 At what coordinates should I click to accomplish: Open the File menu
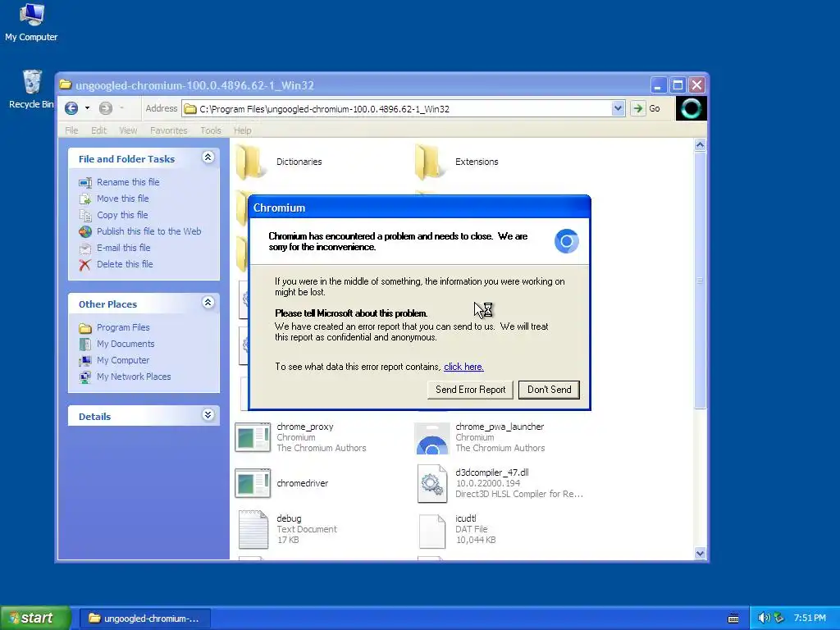[71, 130]
